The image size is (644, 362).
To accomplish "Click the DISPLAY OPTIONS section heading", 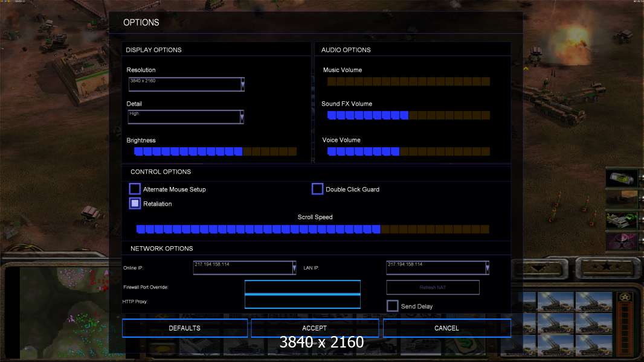I will (153, 50).
